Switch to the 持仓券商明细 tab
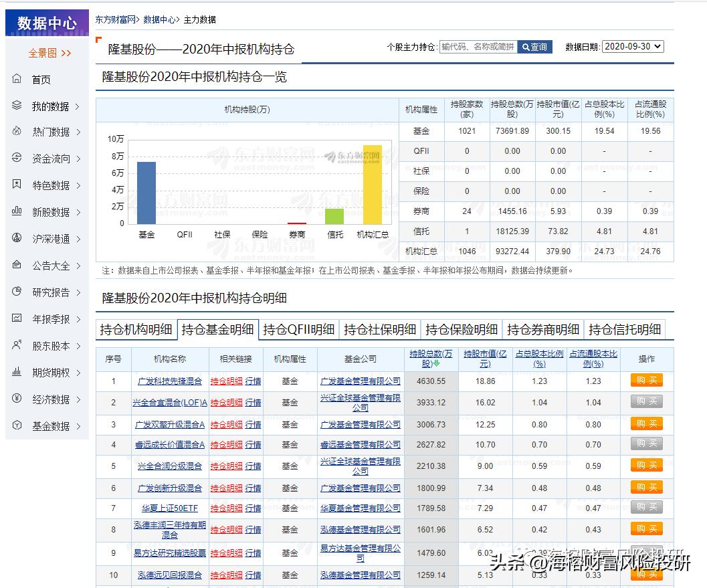 tap(542, 329)
